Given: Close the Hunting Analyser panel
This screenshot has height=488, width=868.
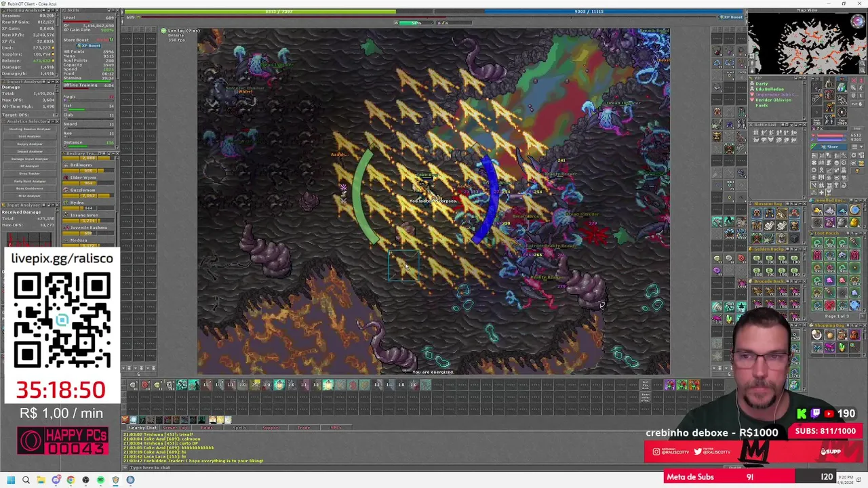Looking at the screenshot, I should coord(58,10).
